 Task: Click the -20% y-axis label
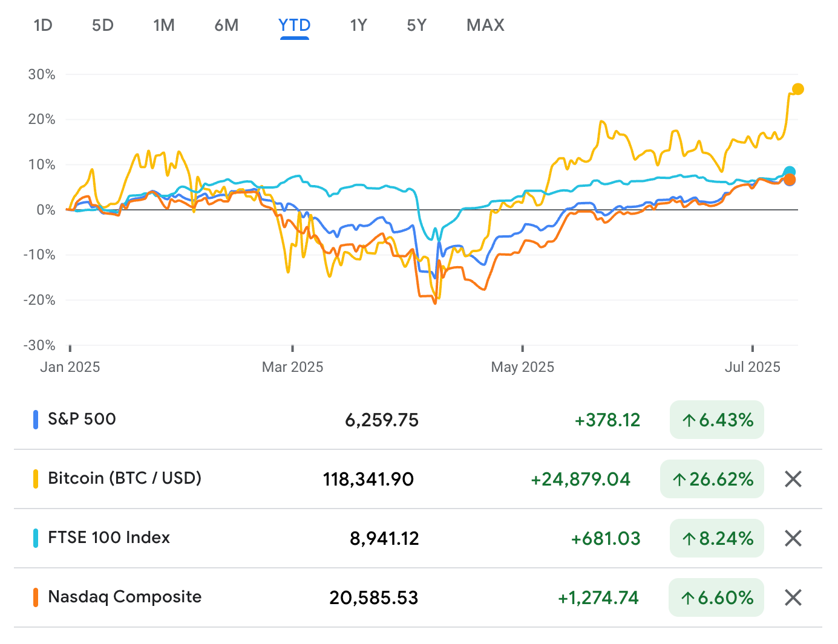click(x=39, y=300)
